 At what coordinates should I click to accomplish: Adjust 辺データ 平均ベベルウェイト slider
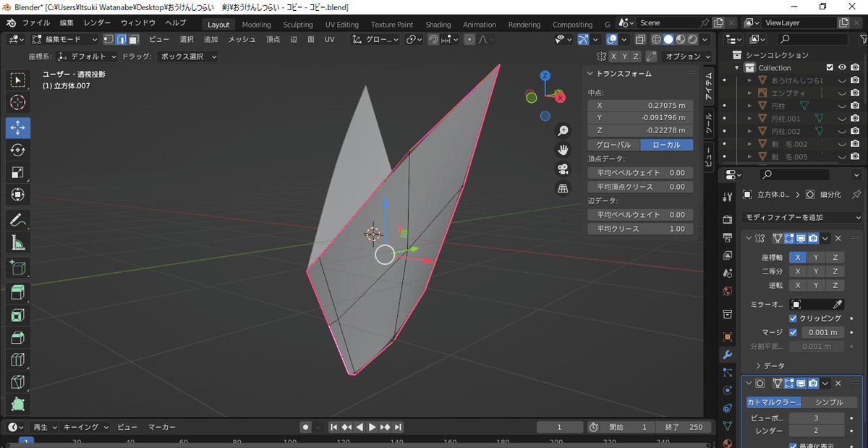(x=640, y=215)
